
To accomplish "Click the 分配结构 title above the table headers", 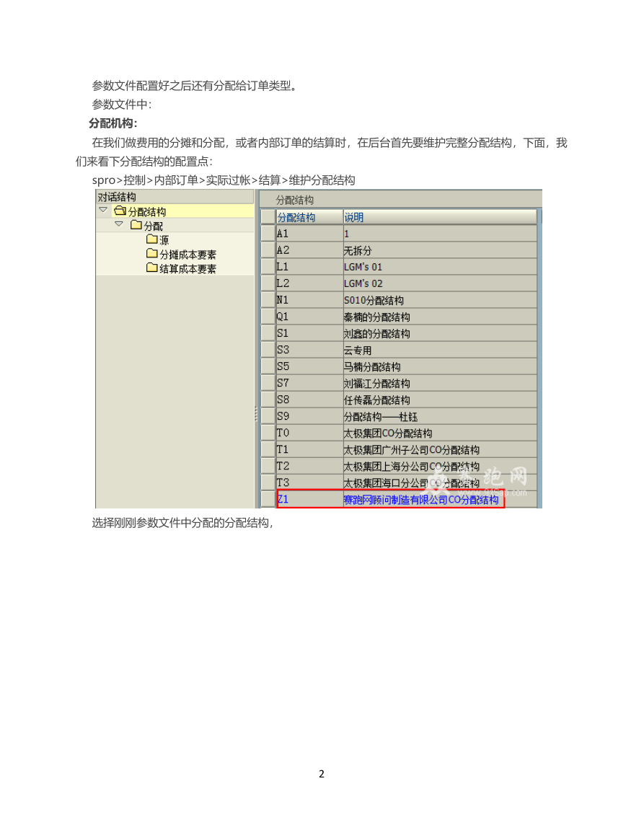I will pyautogui.click(x=295, y=200).
